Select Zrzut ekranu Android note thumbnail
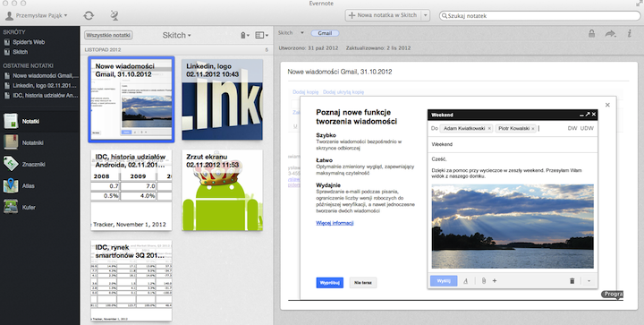Image resolution: width=644 pixels, height=325 pixels. point(222,190)
